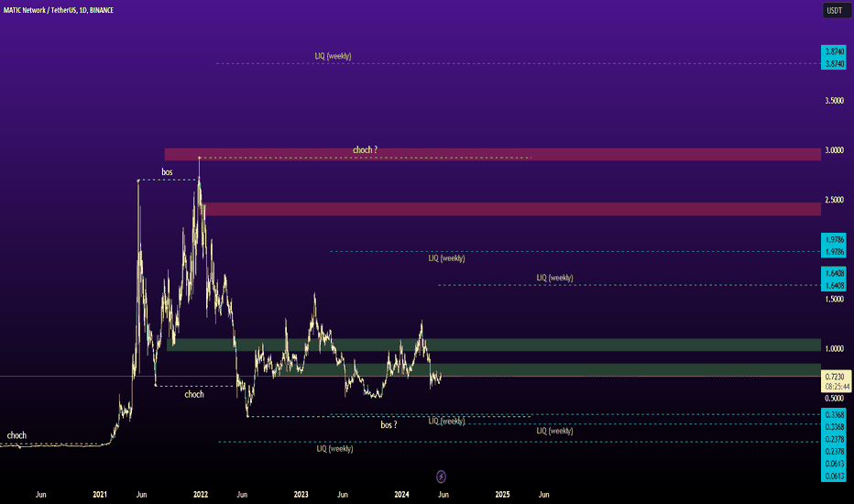
Task: Click the candle countdown timer 08:25:44
Action: (x=838, y=387)
